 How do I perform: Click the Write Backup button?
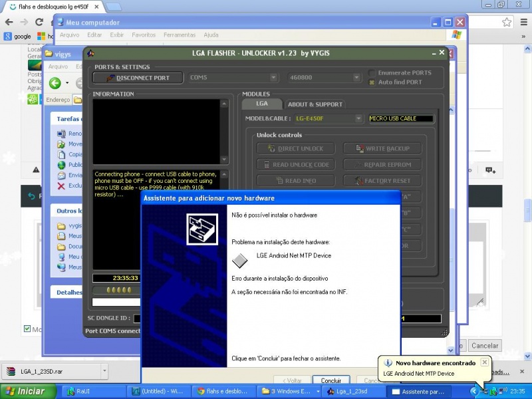(x=382, y=148)
